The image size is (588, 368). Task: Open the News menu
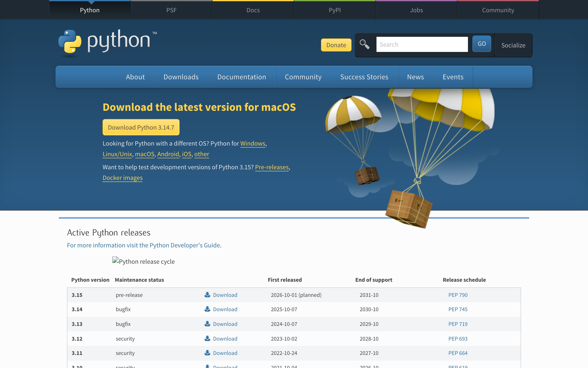click(415, 77)
